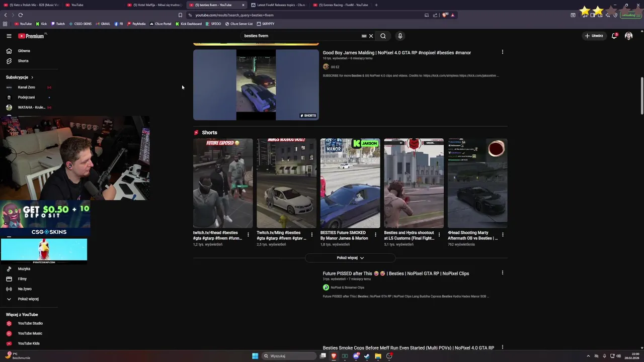Open options menu for Good Boy James Malding video

click(x=502, y=52)
